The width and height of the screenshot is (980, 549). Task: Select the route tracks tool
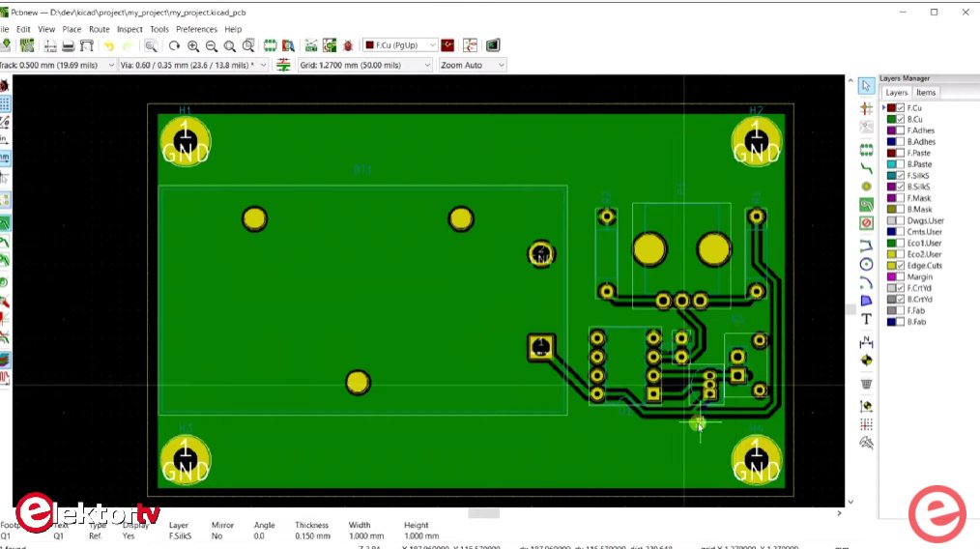tap(866, 169)
